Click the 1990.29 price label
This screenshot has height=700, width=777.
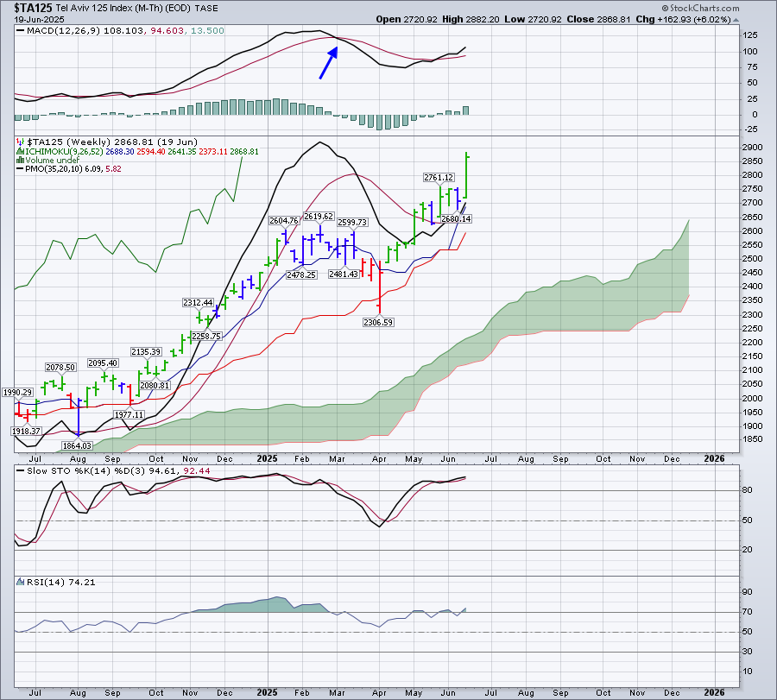coord(18,393)
